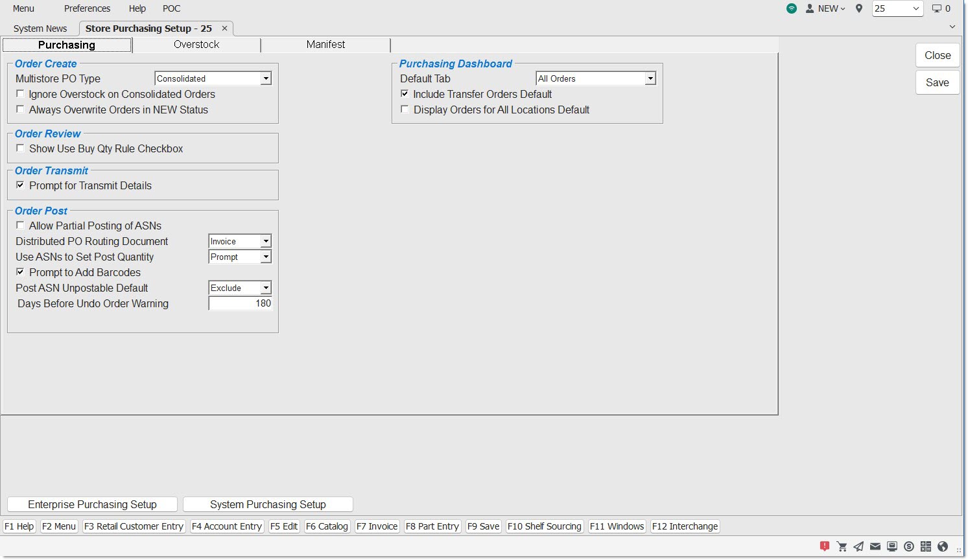
Task: Open the Multistore PO Type dropdown
Action: tap(266, 78)
